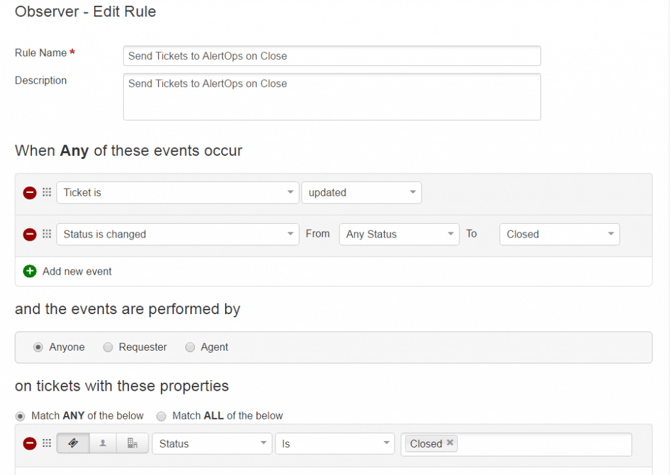The height and width of the screenshot is (475, 670).
Task: Delete the Status property condition row
Action: point(30,444)
